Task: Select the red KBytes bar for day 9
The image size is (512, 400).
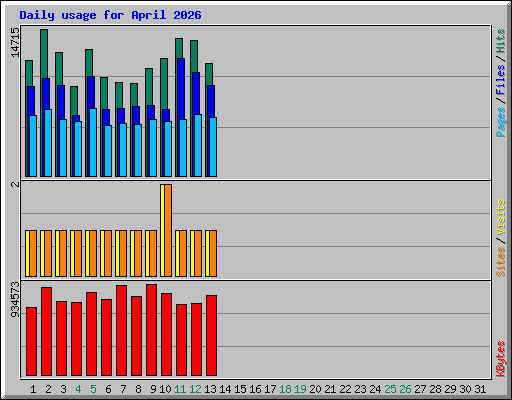Action: click(151, 330)
